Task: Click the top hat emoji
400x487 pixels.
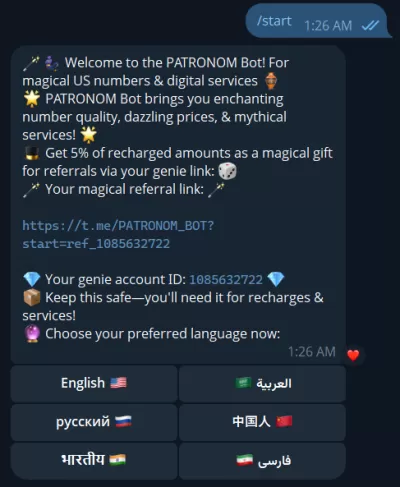Action: click(32, 153)
